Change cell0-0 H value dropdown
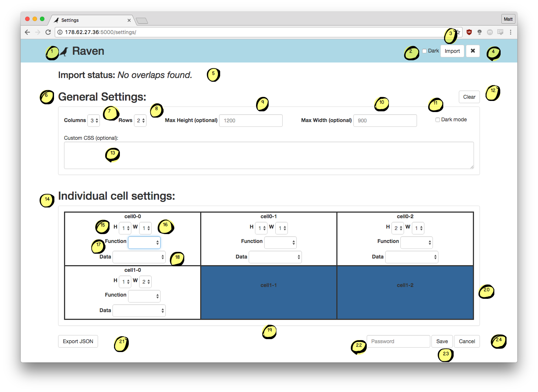This screenshot has width=538, height=392. click(x=125, y=228)
